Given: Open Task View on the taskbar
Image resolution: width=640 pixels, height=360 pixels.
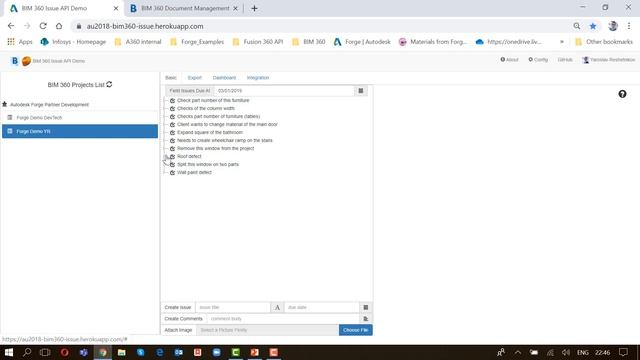Looking at the screenshot, I should tap(45, 352).
